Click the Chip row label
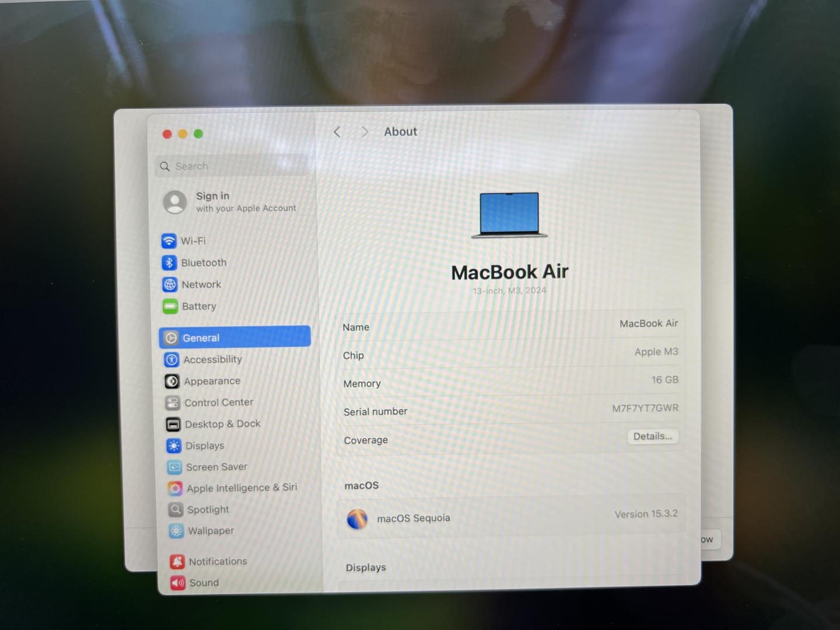840x630 pixels. point(353,356)
